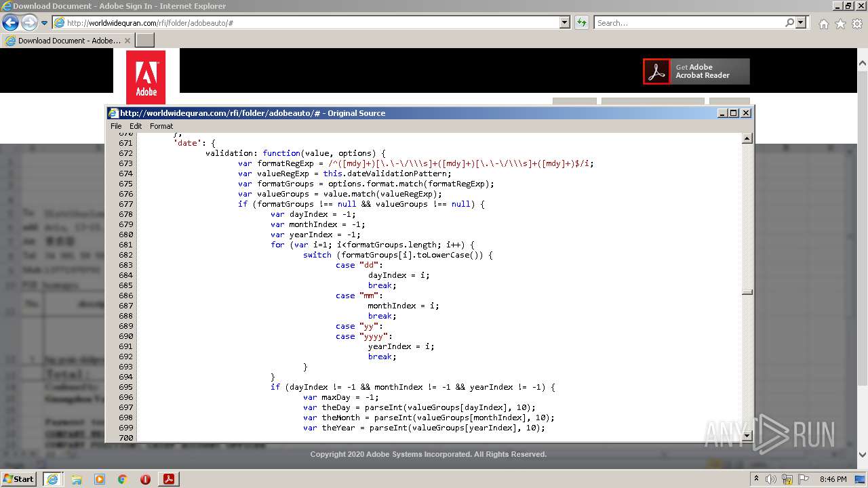This screenshot has width=868, height=488.
Task: Click the search magnifier icon
Action: pyautogui.click(x=789, y=23)
